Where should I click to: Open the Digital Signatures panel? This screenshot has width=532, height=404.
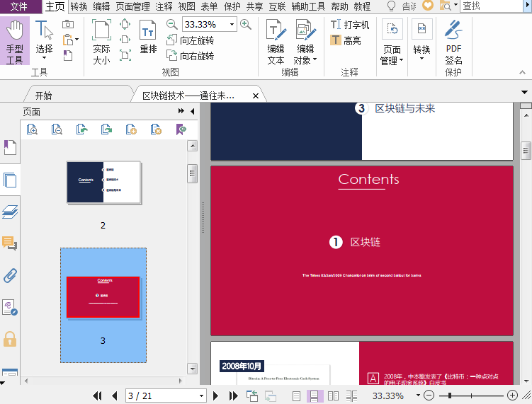click(10, 307)
